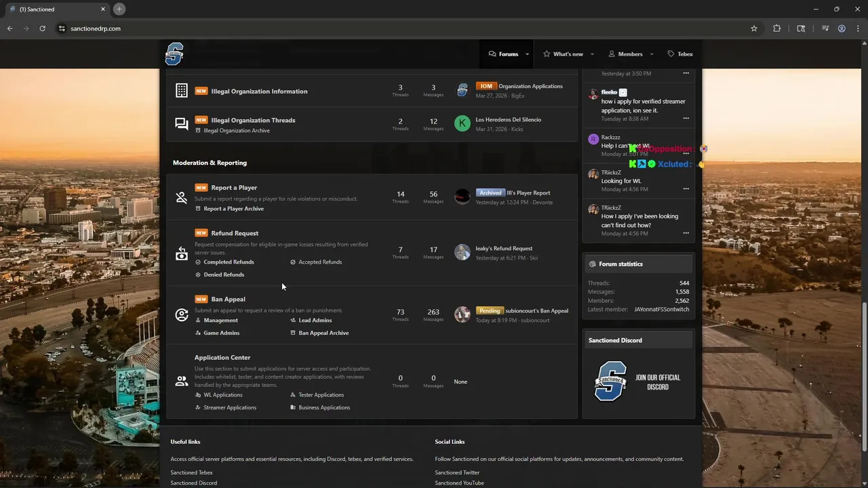
Task: Open the Report a Player forum icon
Action: [x=181, y=198]
